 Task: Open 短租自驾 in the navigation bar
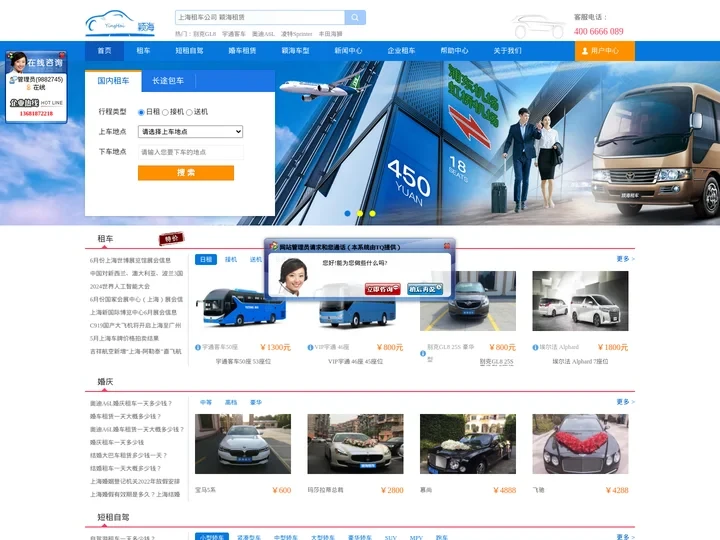pos(189,51)
